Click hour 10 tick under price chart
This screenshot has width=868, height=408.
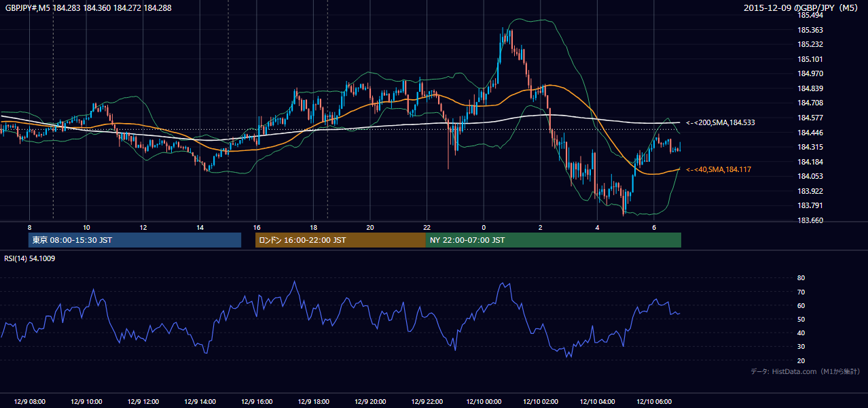point(86,227)
